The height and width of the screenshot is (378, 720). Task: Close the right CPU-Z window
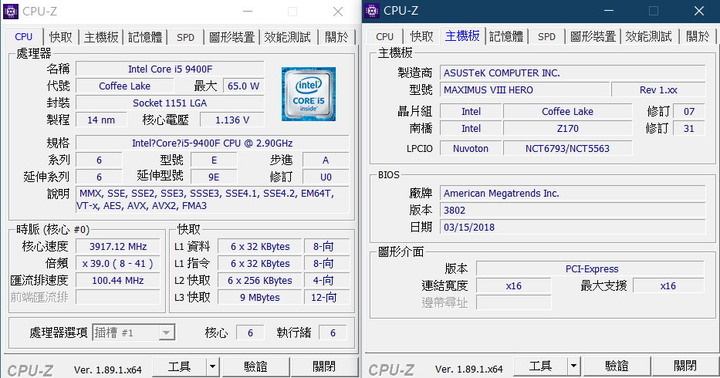[699, 11]
